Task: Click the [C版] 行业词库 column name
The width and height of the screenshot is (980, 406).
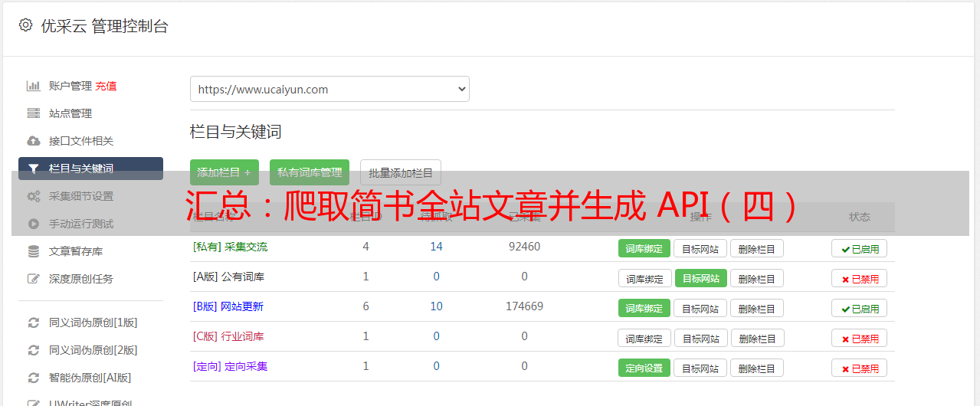Action: coord(228,336)
